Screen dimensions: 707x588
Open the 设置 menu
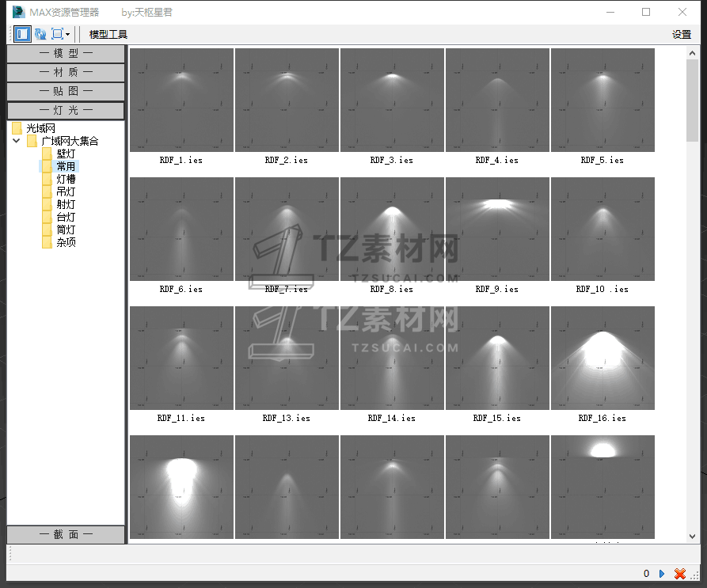point(682,34)
